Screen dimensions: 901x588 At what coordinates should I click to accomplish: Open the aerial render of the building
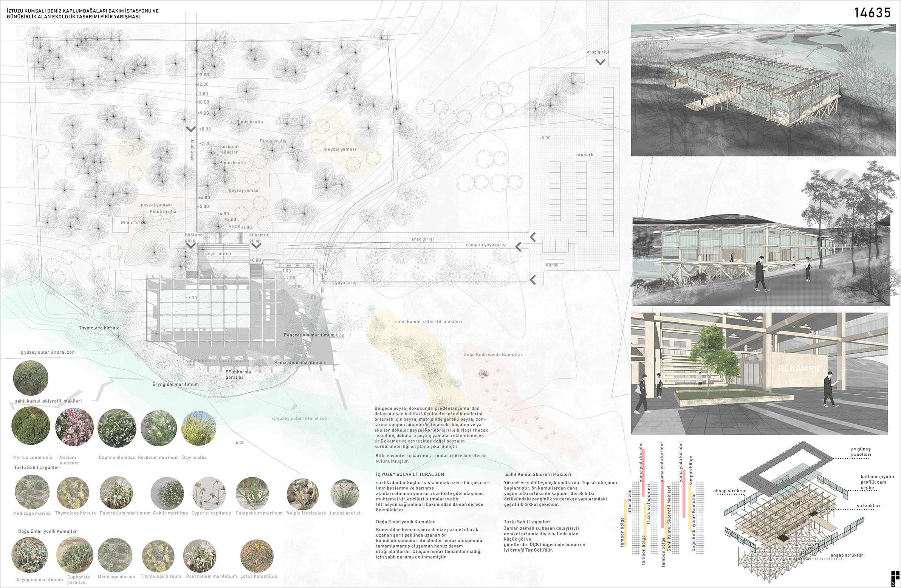[x=763, y=90]
